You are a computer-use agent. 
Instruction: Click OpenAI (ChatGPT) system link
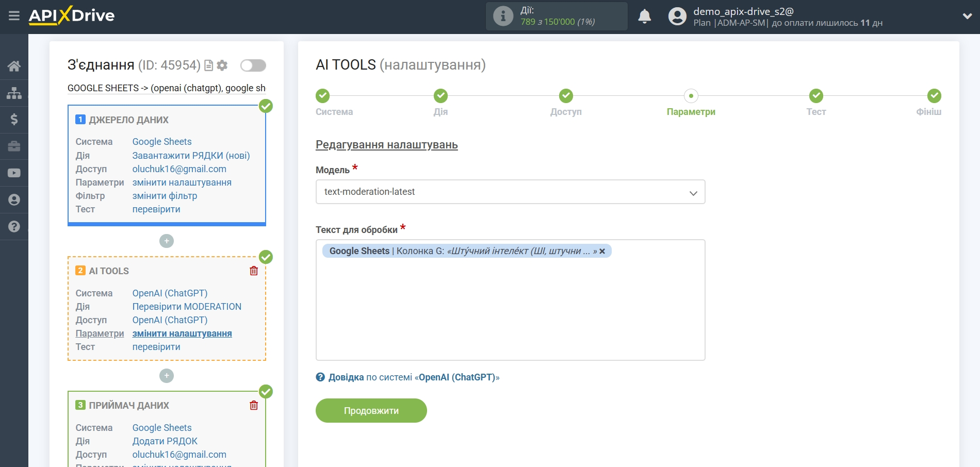170,293
